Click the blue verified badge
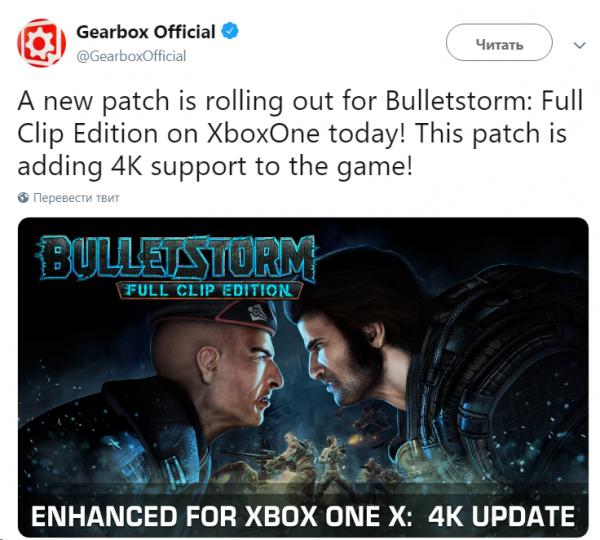 click(230, 31)
